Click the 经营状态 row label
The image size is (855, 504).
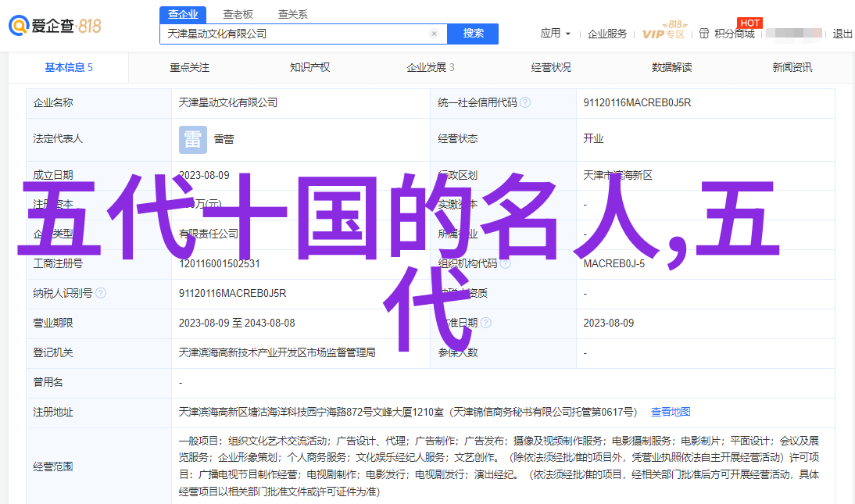pos(457,139)
